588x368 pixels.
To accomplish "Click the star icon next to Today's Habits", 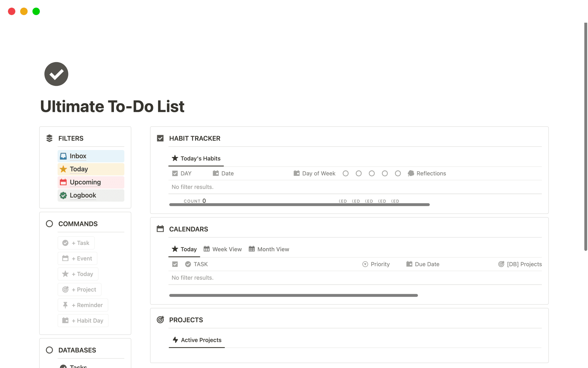I will pos(175,158).
